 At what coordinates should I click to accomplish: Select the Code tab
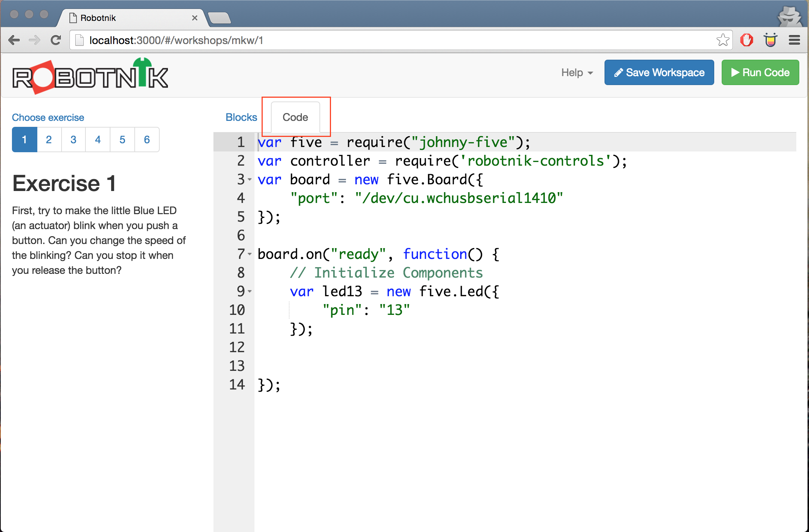click(295, 117)
